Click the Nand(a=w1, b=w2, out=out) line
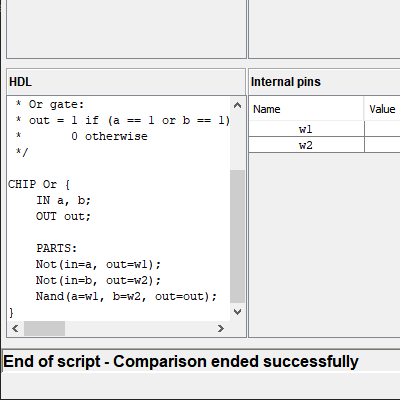Screen dimensions: 400x400 [x=126, y=296]
